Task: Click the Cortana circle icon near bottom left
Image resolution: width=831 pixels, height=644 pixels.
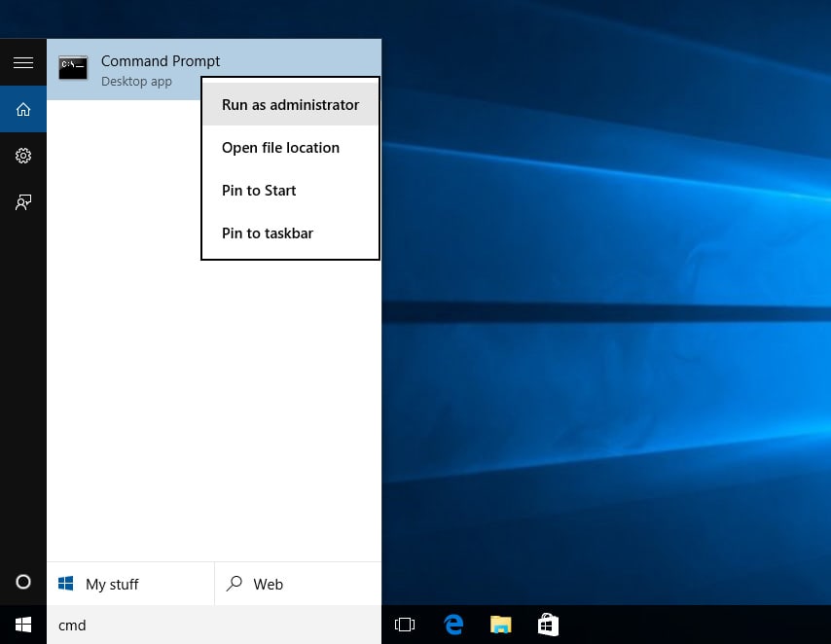Action: [x=23, y=582]
